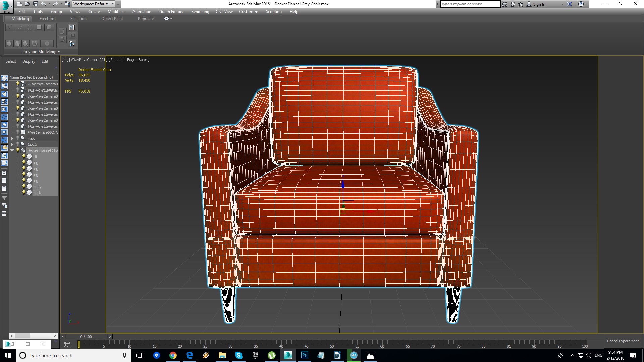Display lights filter icon in Scene Explorer
The width and height of the screenshot is (644, 362).
click(x=4, y=94)
